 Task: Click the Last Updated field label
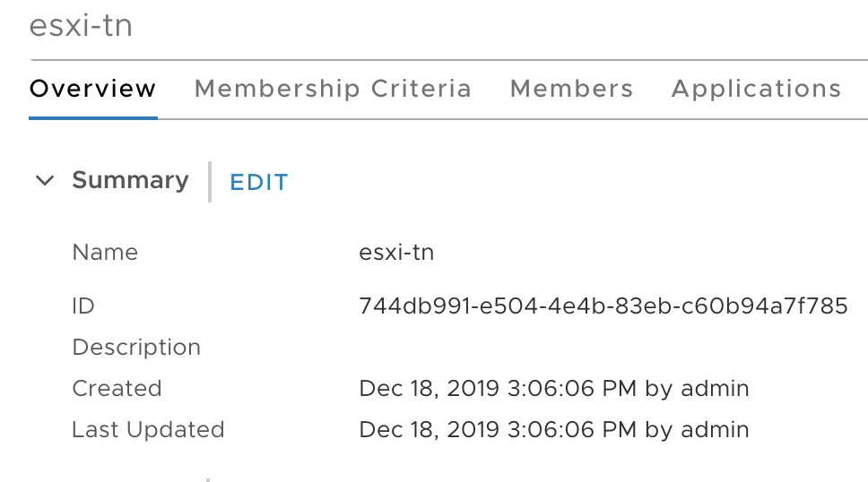pos(148,430)
